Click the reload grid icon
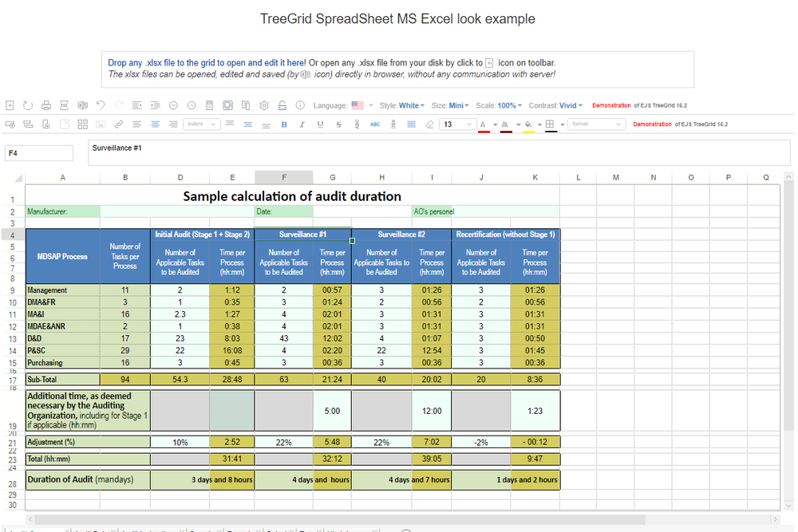This screenshot has height=532, width=798. (x=28, y=105)
